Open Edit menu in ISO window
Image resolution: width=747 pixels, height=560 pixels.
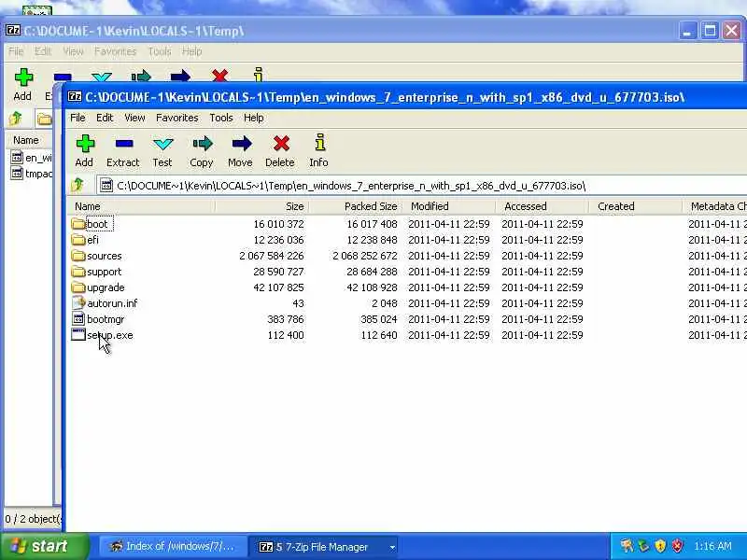pos(105,118)
